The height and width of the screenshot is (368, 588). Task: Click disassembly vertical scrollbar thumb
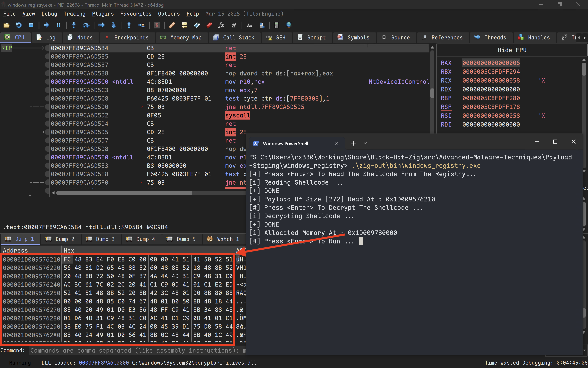(432, 93)
